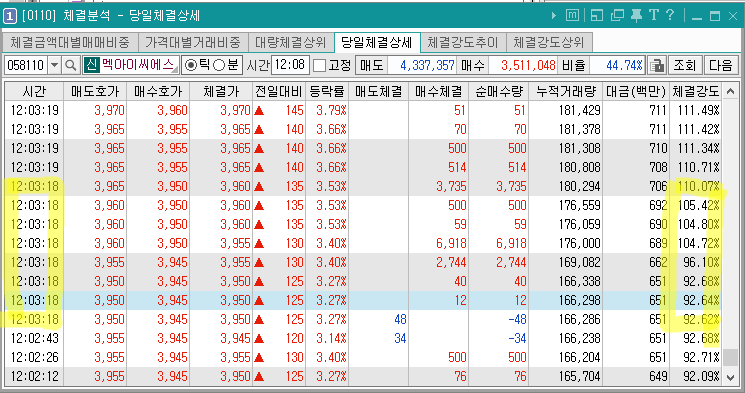Search stocks with the magnifier icon

[71, 65]
